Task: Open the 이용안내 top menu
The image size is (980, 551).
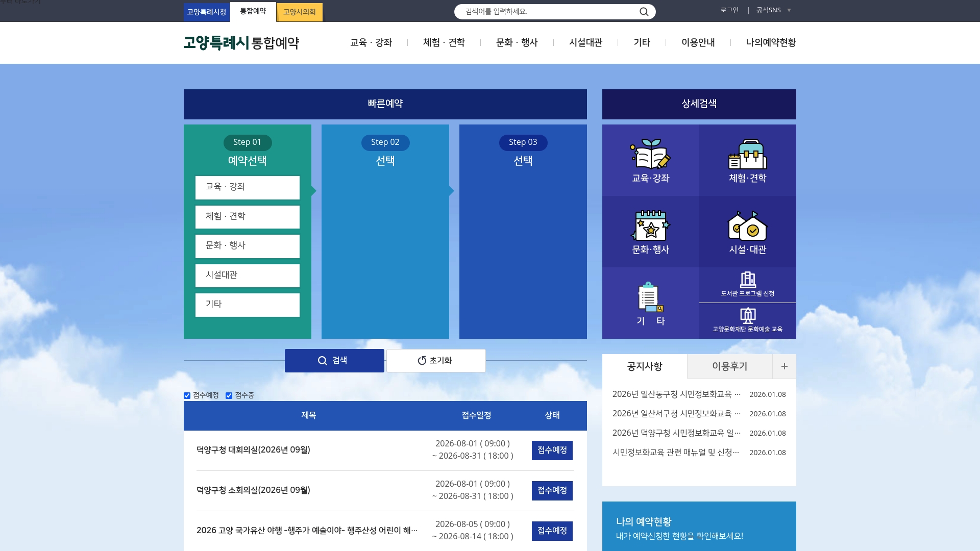Action: (698, 42)
